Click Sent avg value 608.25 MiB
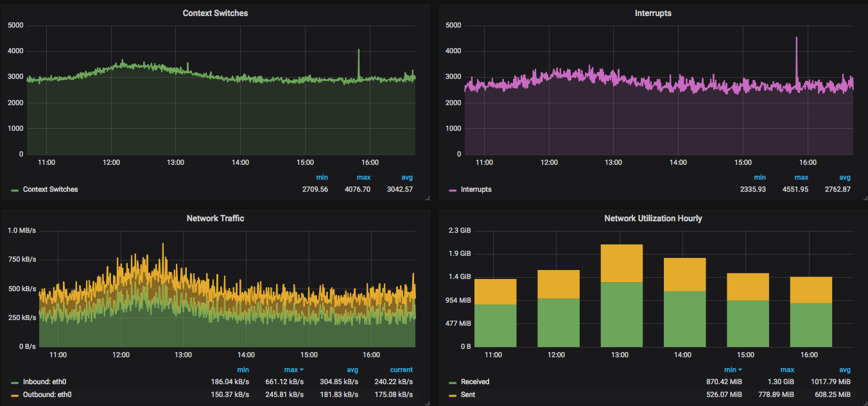Viewport: 868px width, 406px height. (x=832, y=394)
